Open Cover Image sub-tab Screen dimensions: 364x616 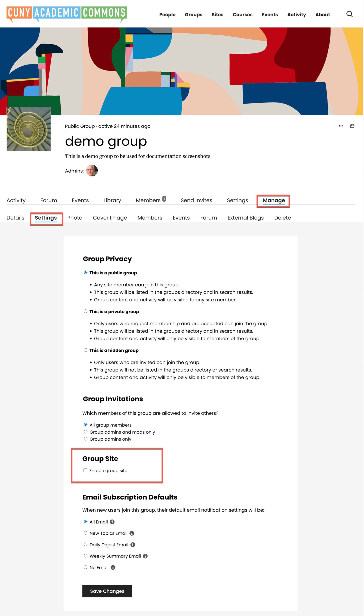click(x=110, y=218)
